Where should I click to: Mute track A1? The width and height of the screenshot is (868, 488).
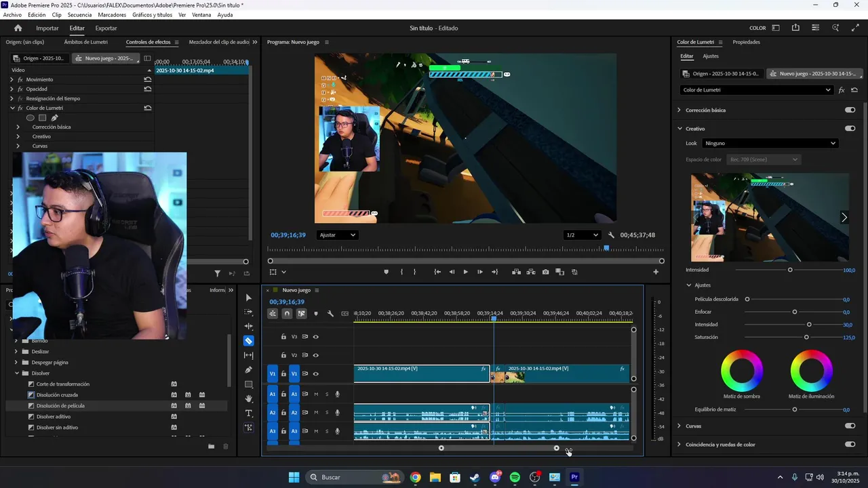pos(316,394)
